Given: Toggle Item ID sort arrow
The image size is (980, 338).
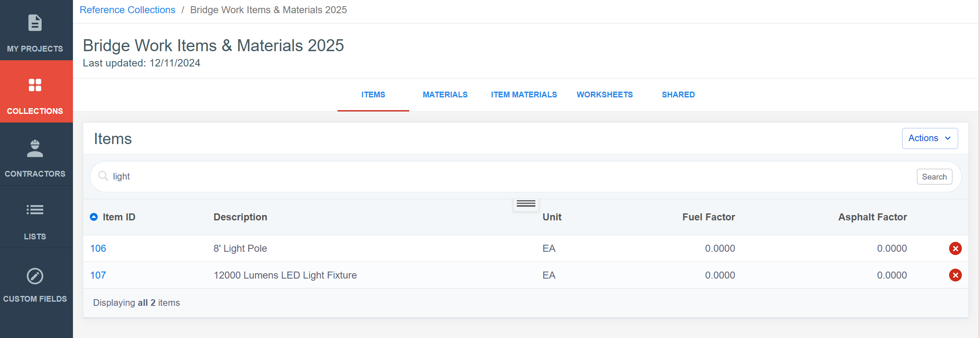Looking at the screenshot, I should (94, 217).
